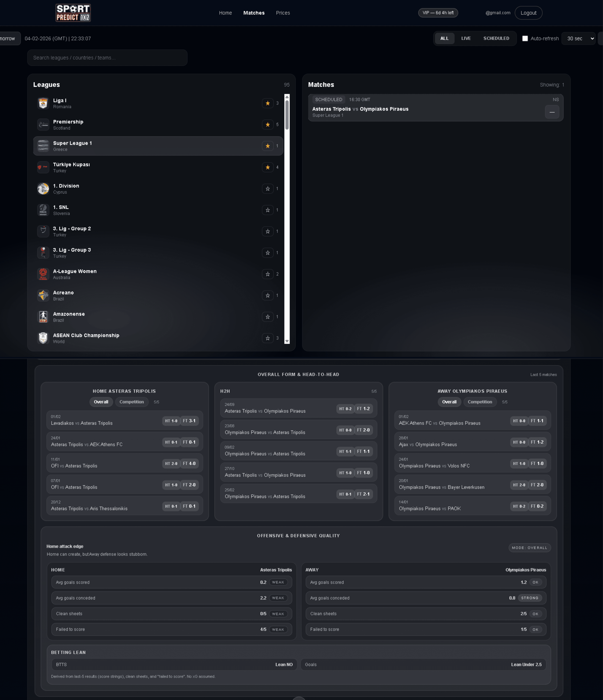Enable the Auto-refresh checkbox
Viewport: 603px width, 700px height.
(525, 38)
